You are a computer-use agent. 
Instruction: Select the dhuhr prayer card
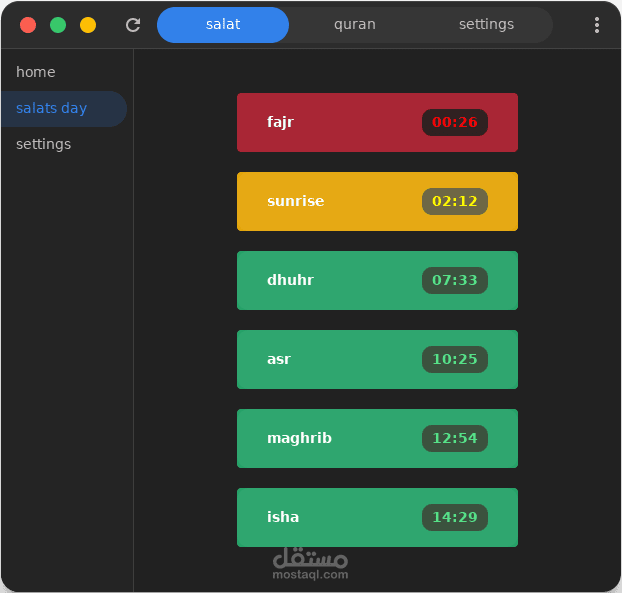(377, 280)
